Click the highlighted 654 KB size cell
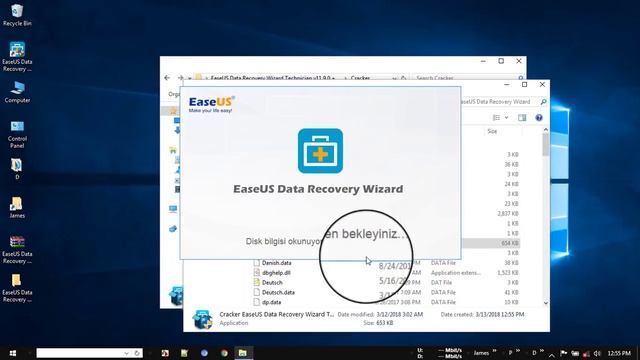 pos(510,243)
